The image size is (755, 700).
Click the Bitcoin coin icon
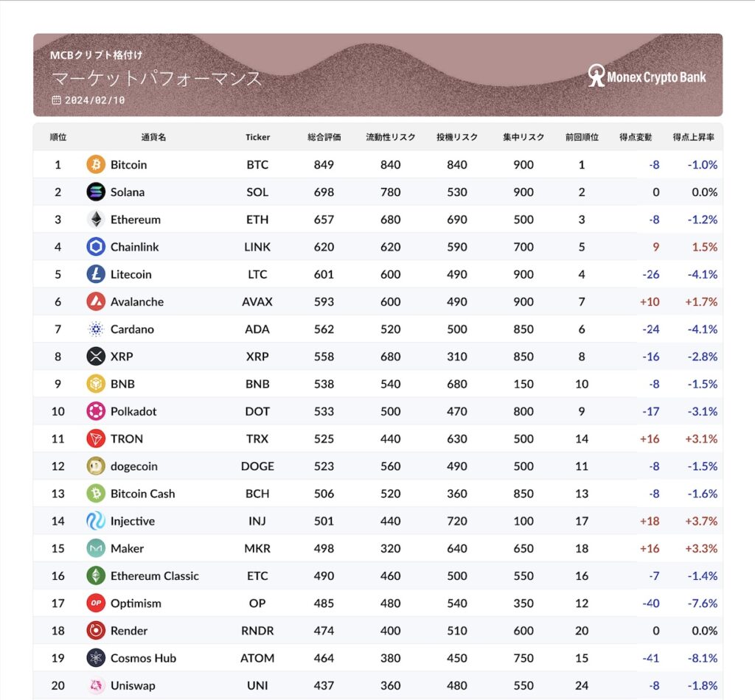point(96,164)
